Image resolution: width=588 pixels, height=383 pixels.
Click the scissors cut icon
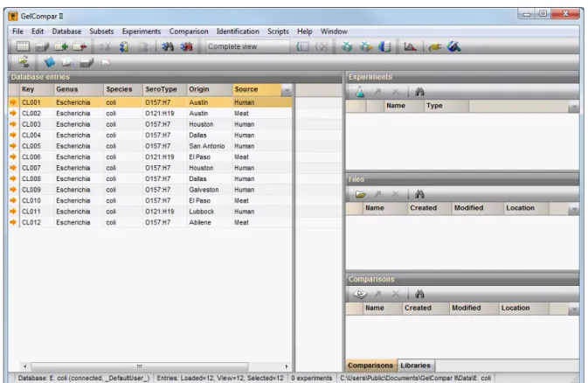(x=106, y=47)
